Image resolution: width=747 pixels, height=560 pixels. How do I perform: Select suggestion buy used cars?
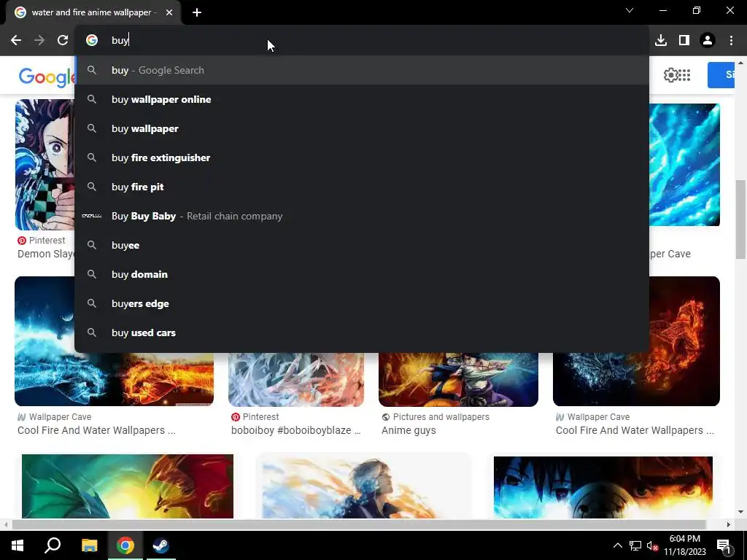(x=362, y=332)
